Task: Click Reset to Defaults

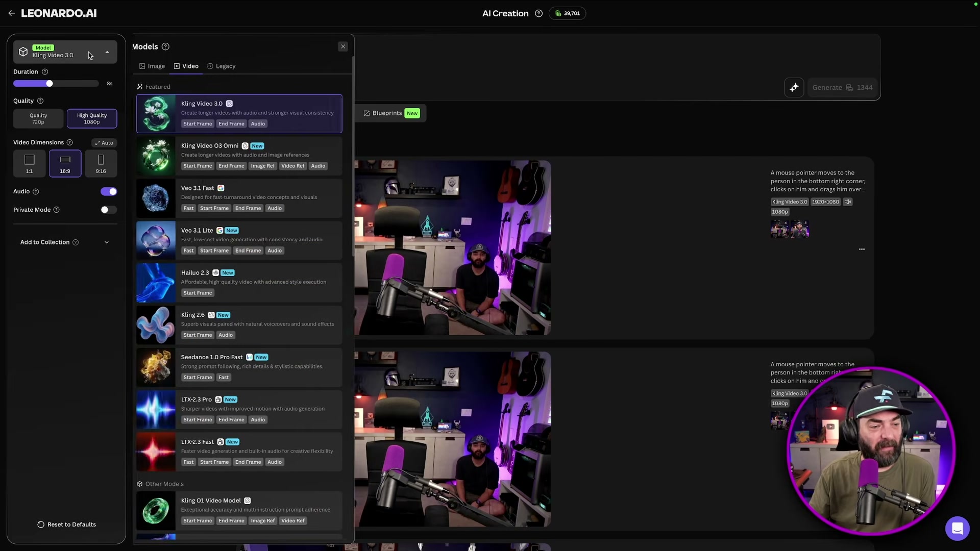Action: click(66, 524)
